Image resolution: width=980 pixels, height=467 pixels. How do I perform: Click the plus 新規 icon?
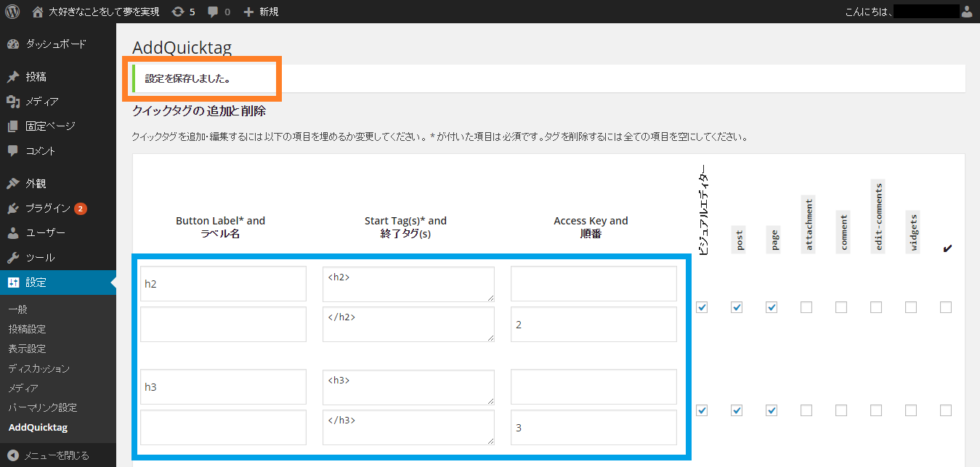click(248, 12)
